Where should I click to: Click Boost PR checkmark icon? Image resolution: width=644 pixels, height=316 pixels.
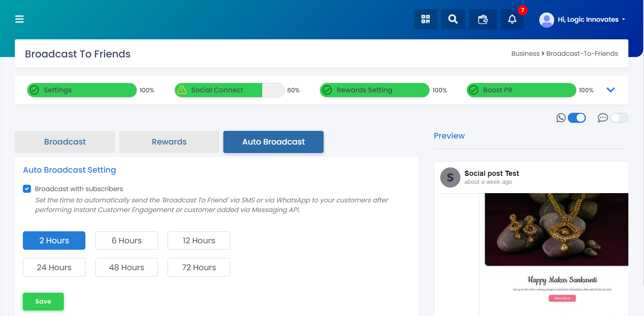point(474,90)
